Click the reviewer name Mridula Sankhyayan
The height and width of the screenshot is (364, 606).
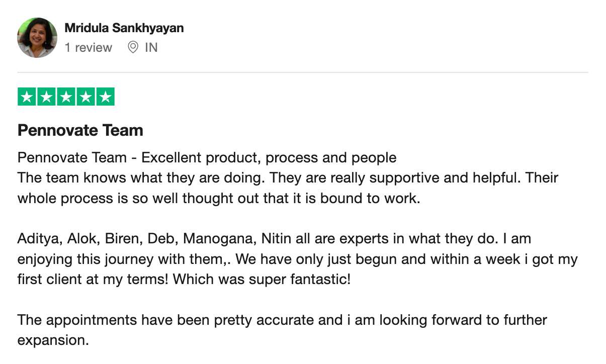click(124, 28)
